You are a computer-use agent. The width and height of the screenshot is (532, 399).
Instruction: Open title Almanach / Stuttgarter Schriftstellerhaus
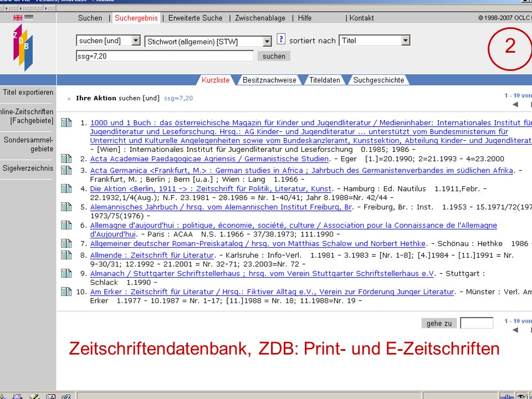click(262, 273)
